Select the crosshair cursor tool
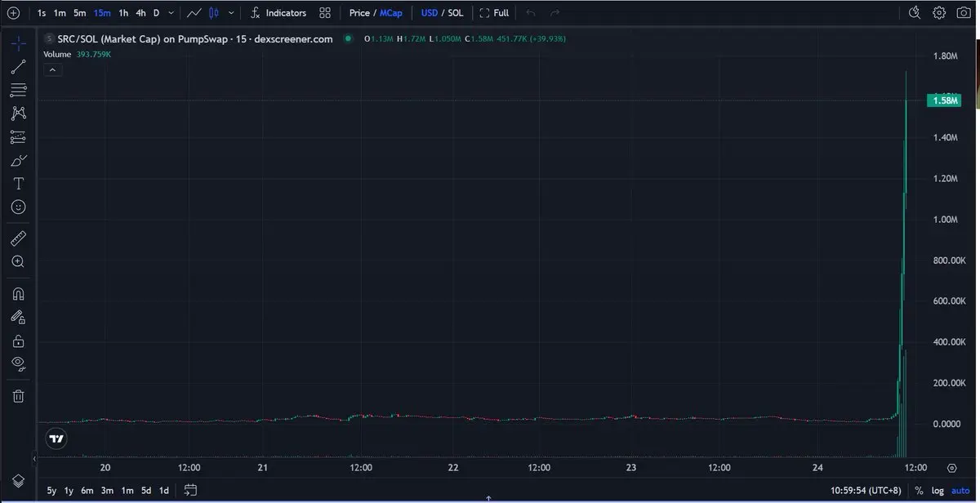This screenshot has width=980, height=503. coord(18,42)
